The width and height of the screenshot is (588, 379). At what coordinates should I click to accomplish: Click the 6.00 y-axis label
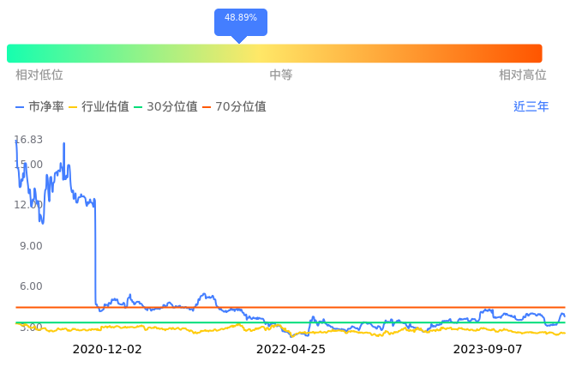[31, 286]
